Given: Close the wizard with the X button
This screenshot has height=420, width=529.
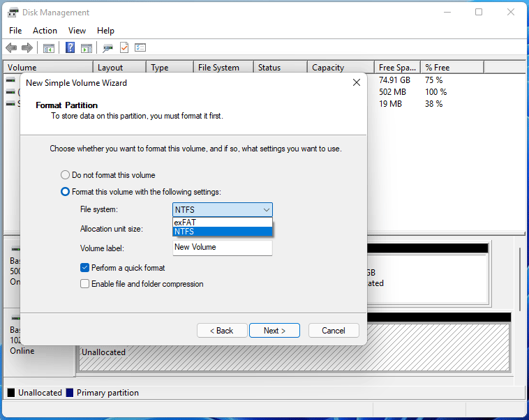Looking at the screenshot, I should (x=357, y=82).
